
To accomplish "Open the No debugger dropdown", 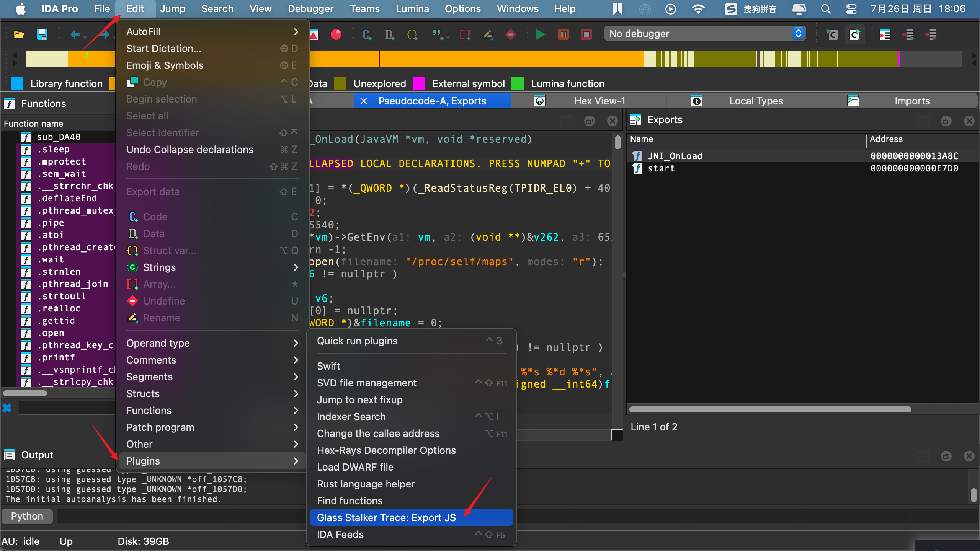I will 705,34.
